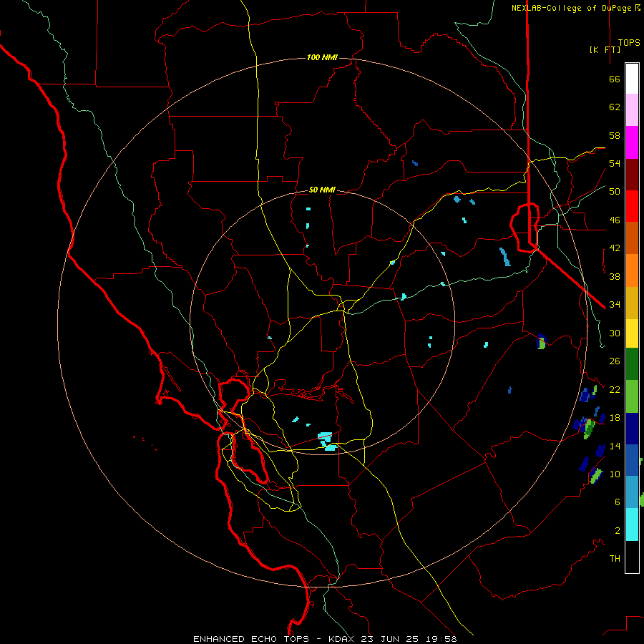Click the 66 scale label

tap(615, 79)
